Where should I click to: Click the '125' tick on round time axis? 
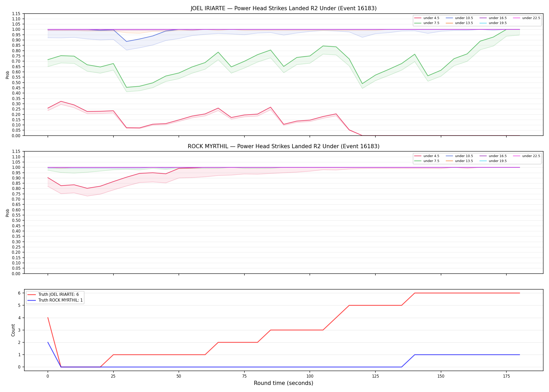click(x=375, y=376)
